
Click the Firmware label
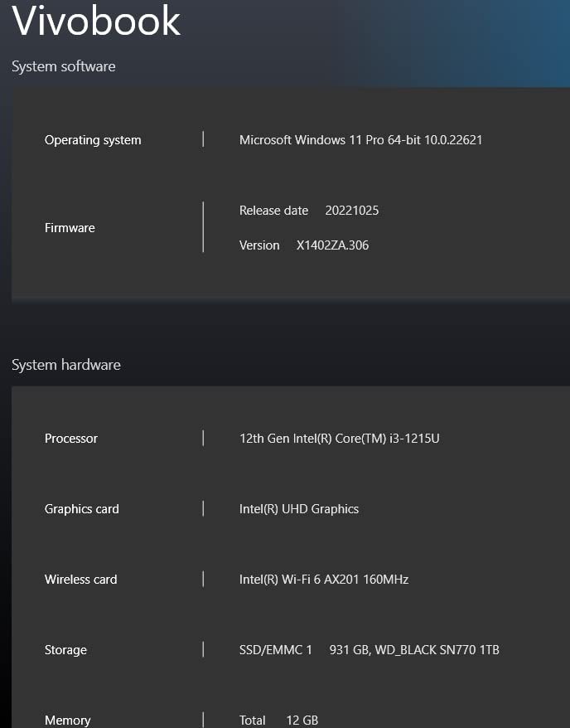[70, 228]
